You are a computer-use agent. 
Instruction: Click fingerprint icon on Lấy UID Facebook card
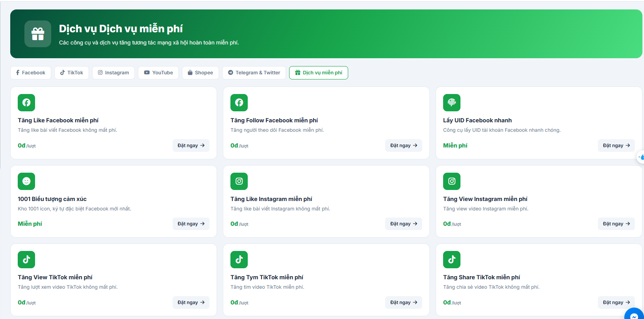click(452, 103)
